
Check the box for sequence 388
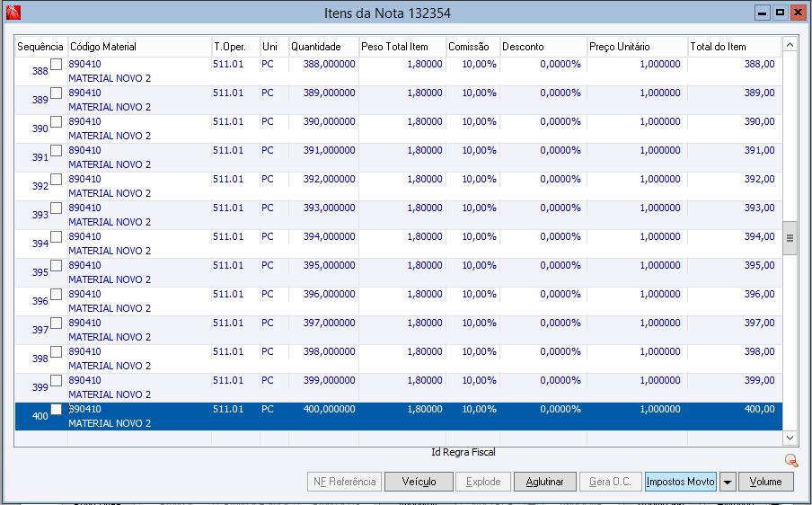pyautogui.click(x=56, y=64)
